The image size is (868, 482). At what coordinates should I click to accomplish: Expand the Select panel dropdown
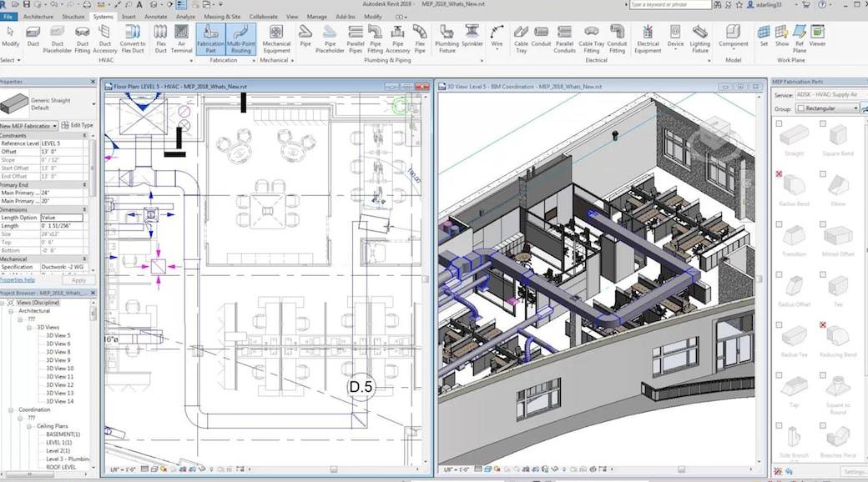coord(11,60)
